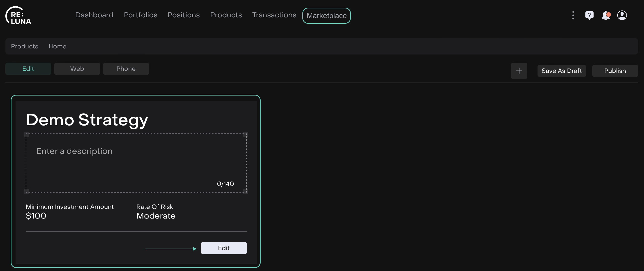Click the plus icon to add item
This screenshot has height=271, width=644.
tap(519, 71)
